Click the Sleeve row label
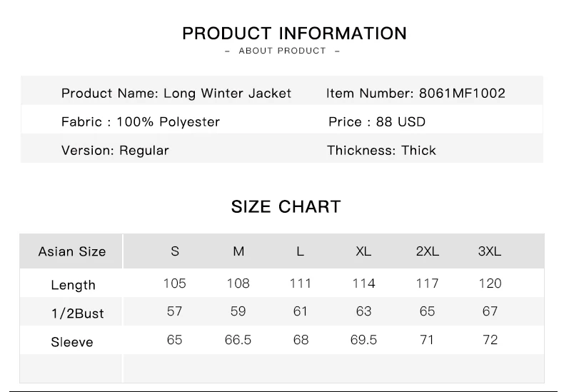This screenshot has height=392, width=564. pos(72,342)
